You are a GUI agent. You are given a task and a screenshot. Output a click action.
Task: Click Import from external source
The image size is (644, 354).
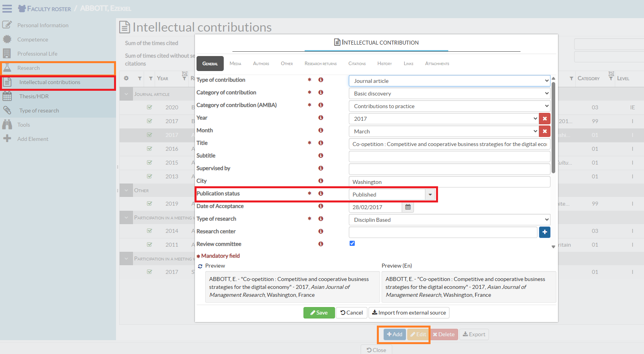[x=409, y=313]
